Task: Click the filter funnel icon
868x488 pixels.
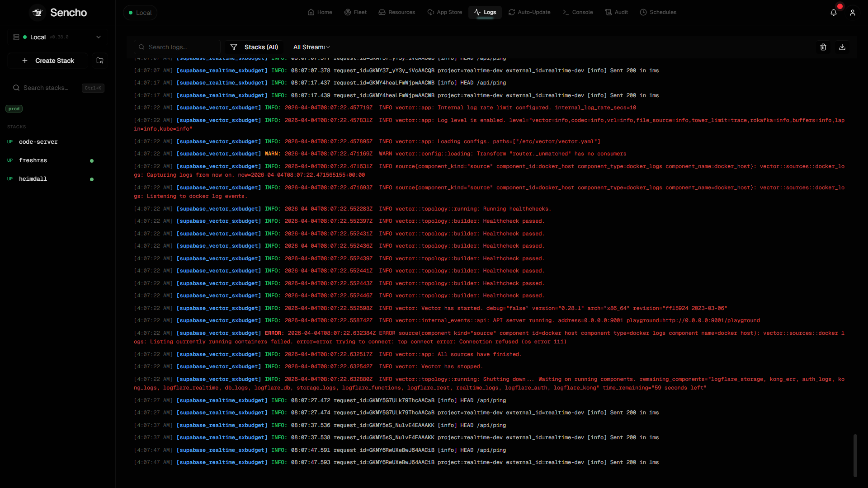Action: coord(234,47)
